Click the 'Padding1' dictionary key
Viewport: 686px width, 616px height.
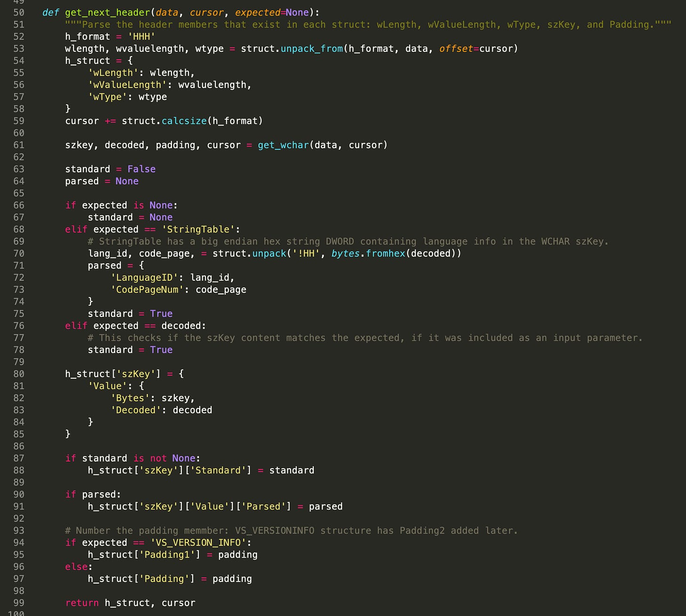(x=167, y=555)
